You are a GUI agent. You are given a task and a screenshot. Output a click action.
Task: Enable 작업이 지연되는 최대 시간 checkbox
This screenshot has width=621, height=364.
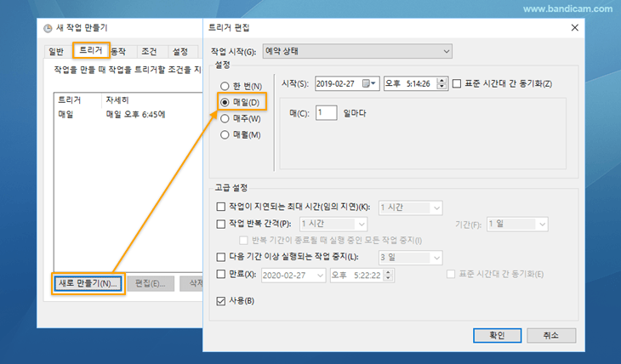coord(221,207)
